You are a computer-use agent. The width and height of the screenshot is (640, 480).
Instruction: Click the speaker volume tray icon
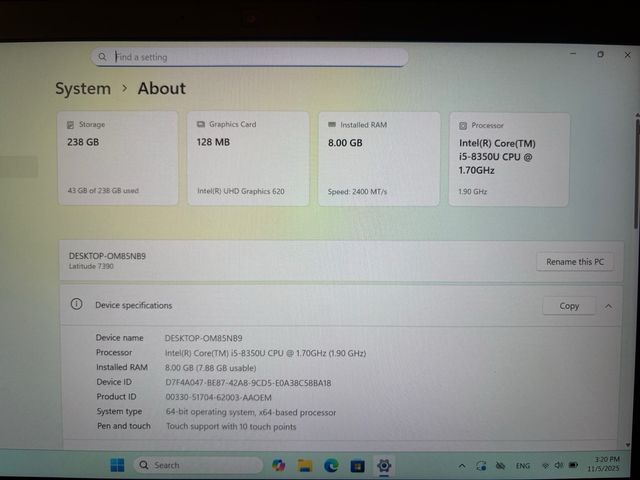coord(559,465)
